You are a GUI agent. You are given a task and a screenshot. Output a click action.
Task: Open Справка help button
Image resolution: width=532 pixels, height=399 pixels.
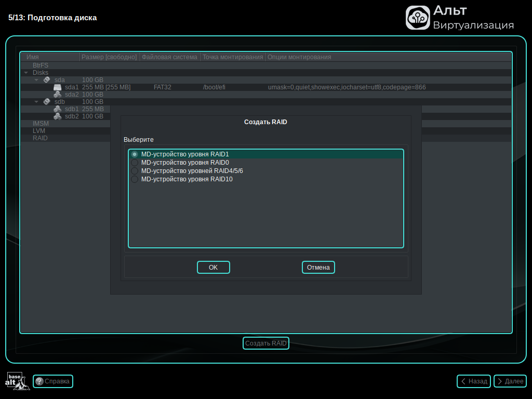point(53,381)
